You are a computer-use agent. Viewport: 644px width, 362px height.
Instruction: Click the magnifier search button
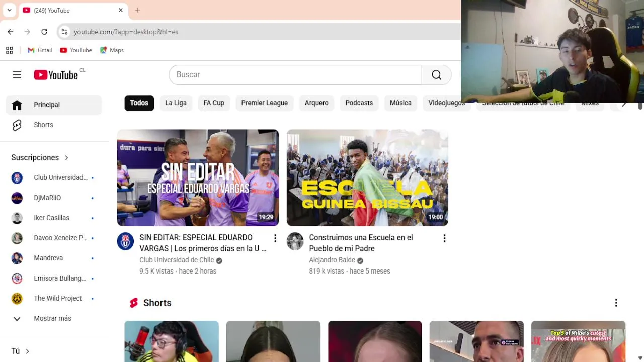[x=436, y=75]
